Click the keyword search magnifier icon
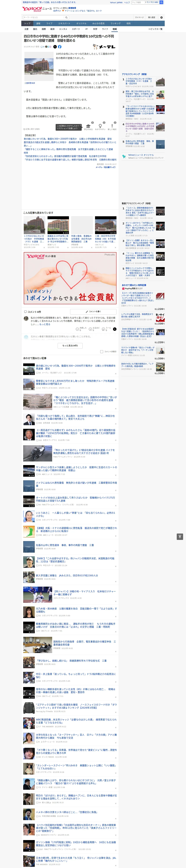 (x=66, y=18)
